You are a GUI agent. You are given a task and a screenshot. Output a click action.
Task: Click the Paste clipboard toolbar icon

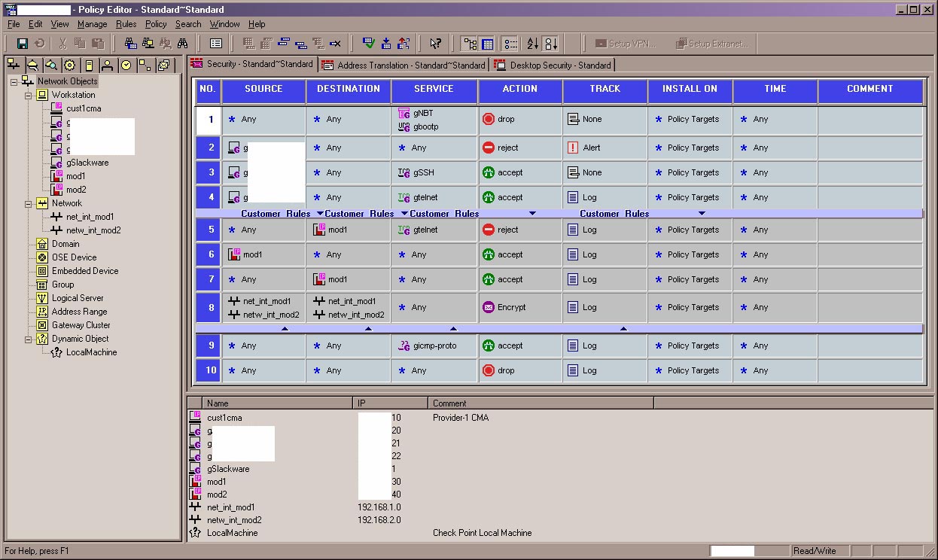tap(97, 44)
